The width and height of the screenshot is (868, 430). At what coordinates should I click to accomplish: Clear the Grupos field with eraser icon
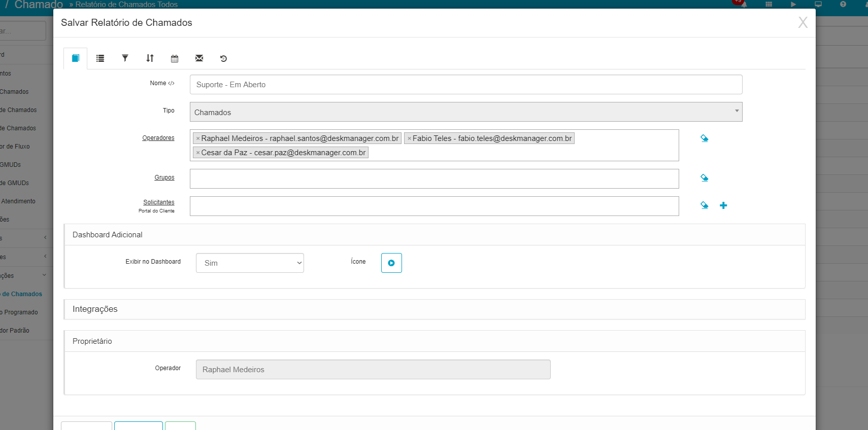(x=704, y=177)
